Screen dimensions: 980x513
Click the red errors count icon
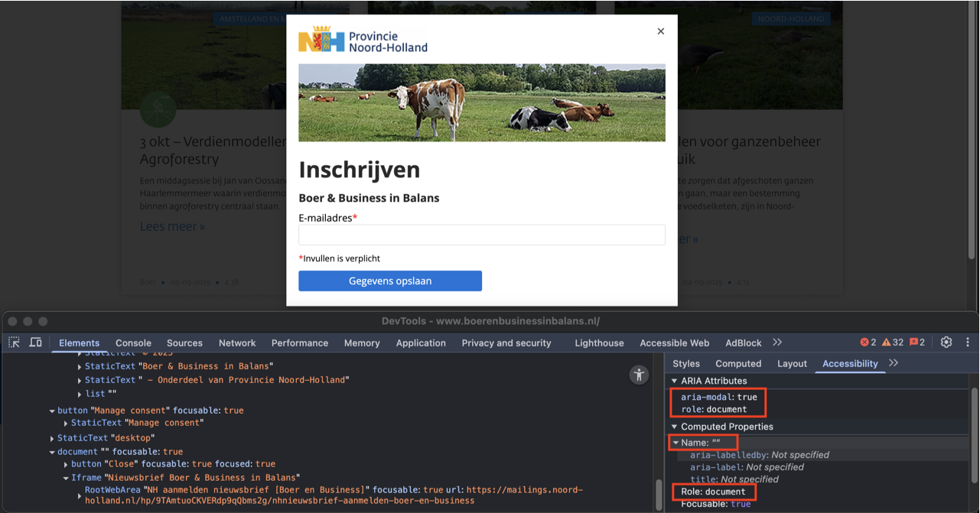point(868,343)
